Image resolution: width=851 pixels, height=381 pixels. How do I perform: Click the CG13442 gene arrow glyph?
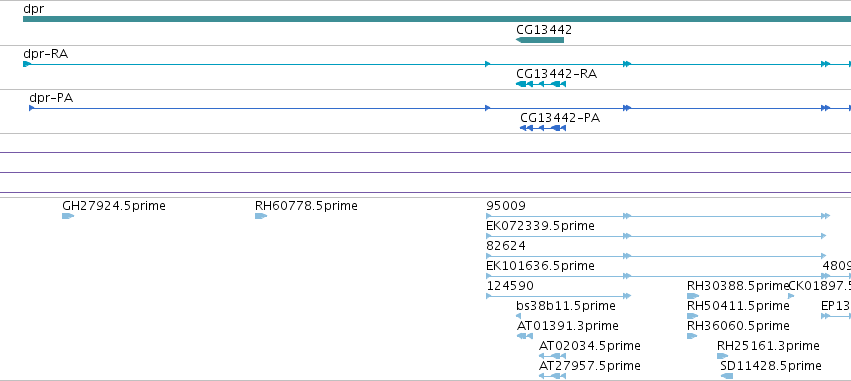(x=540, y=40)
